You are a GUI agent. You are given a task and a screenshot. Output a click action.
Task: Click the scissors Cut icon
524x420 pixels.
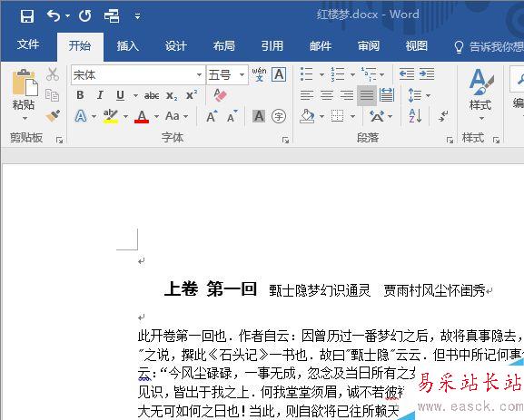pos(53,74)
